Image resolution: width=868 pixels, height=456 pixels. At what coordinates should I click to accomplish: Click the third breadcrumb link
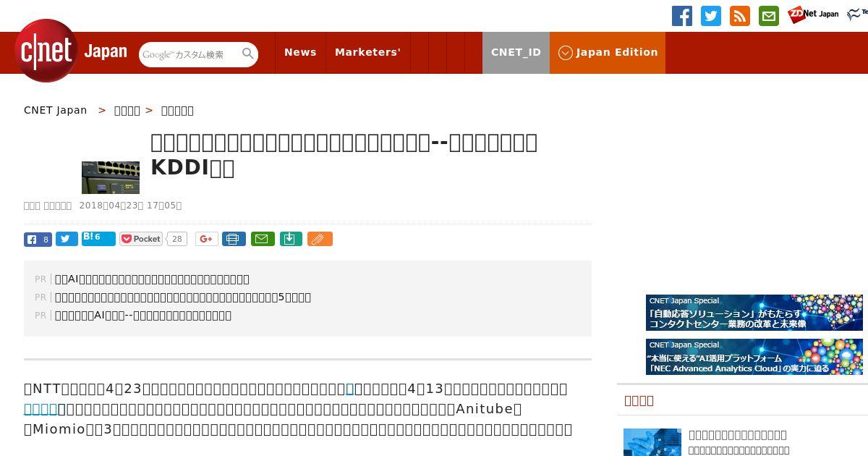pos(177,110)
